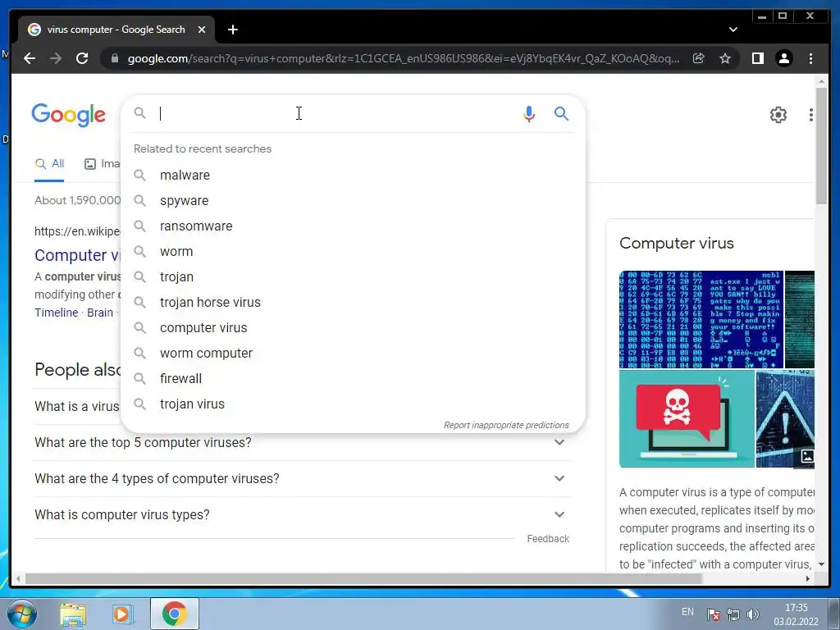Click the padlock site info icon
Image resolution: width=840 pixels, height=630 pixels.
[x=114, y=58]
